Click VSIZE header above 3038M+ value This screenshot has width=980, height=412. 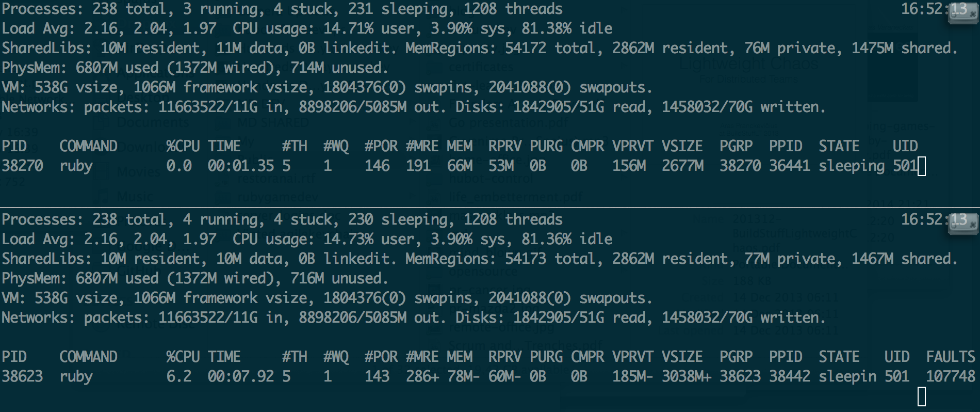click(682, 357)
